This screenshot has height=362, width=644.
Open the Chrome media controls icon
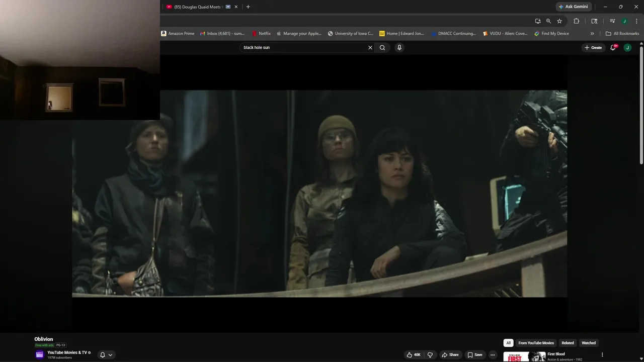[x=612, y=21]
